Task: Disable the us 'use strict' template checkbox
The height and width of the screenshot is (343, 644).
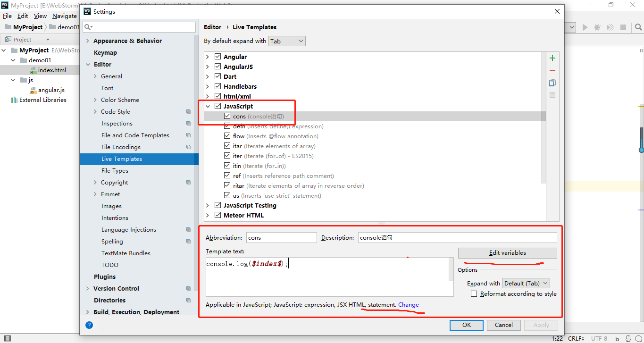Action: 227,195
